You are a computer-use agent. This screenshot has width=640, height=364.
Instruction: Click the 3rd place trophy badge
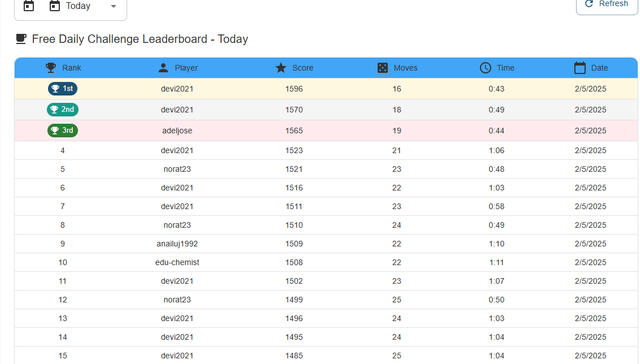(62, 130)
